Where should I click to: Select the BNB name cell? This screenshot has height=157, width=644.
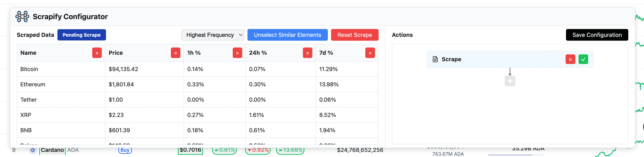pos(61,130)
